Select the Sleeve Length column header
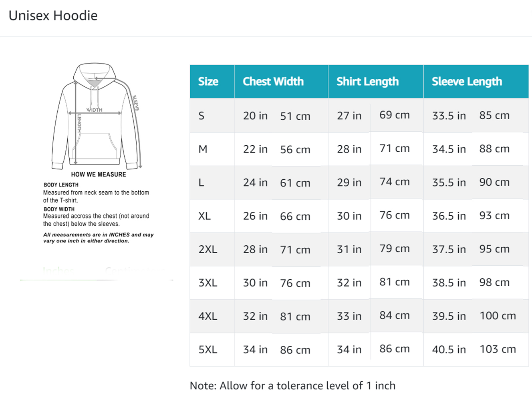 [x=467, y=82]
